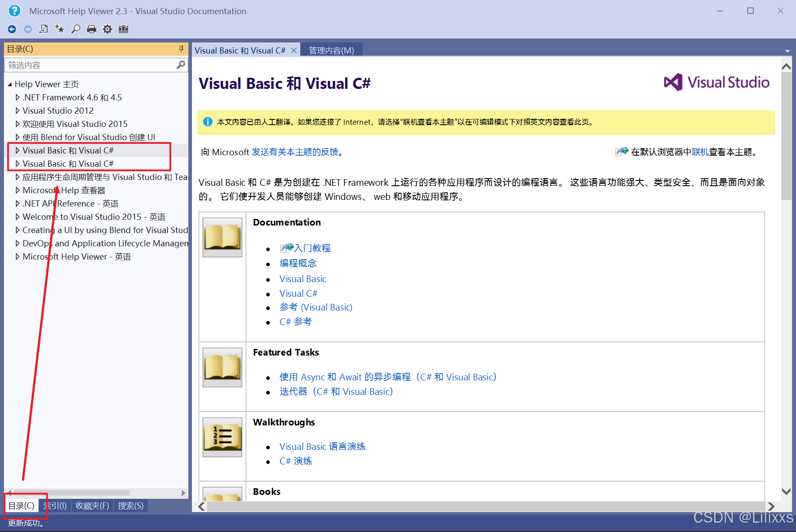Open the C# 参考 link
Viewport: 796px width, 532px height.
295,321
